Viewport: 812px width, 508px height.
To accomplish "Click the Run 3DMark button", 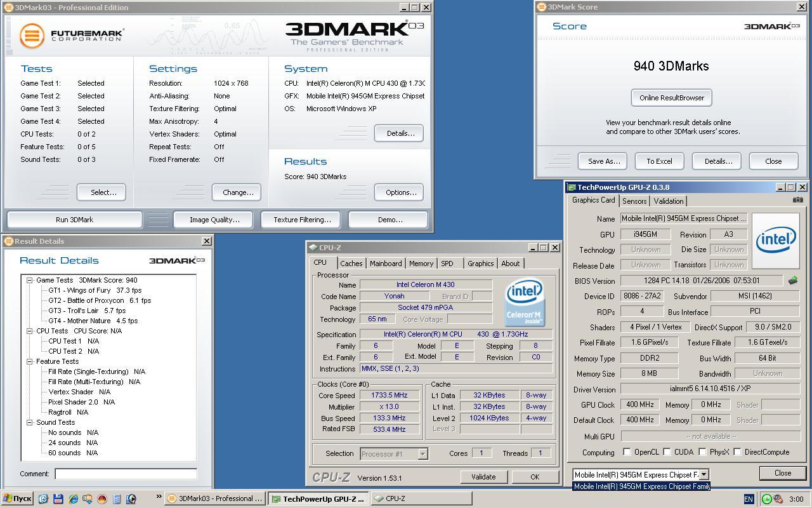I will click(x=74, y=220).
